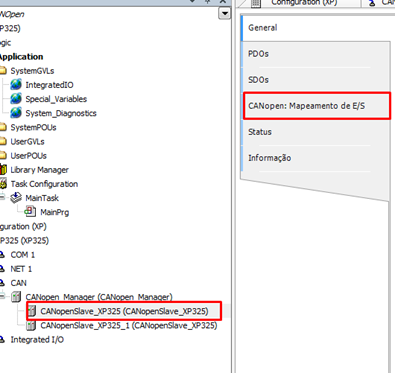Click the Task Configuration gear icon

point(3,184)
